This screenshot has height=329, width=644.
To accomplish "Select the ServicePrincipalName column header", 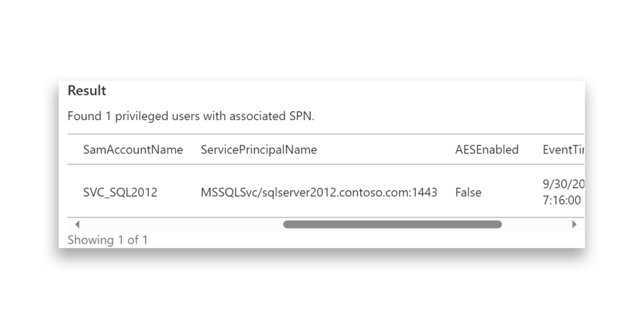I will tap(258, 150).
